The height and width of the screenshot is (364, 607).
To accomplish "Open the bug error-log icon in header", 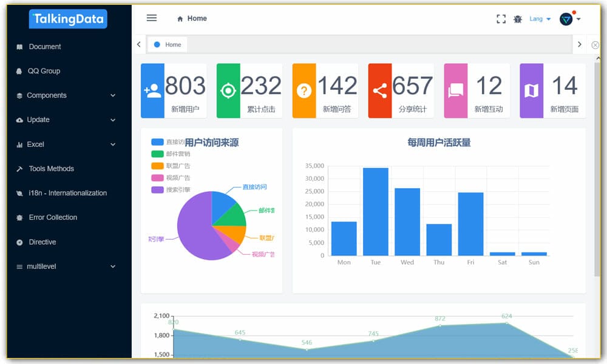I will point(518,19).
